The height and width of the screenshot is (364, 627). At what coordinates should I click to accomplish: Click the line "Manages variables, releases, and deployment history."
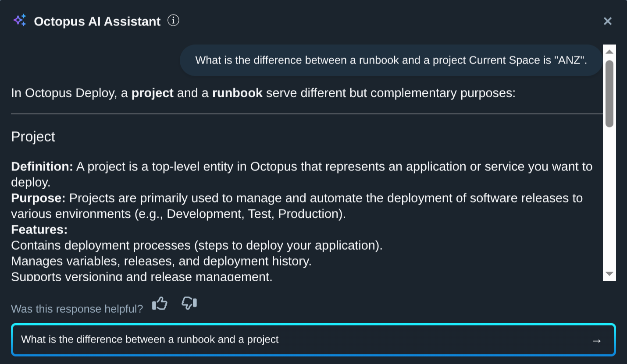[x=161, y=261]
